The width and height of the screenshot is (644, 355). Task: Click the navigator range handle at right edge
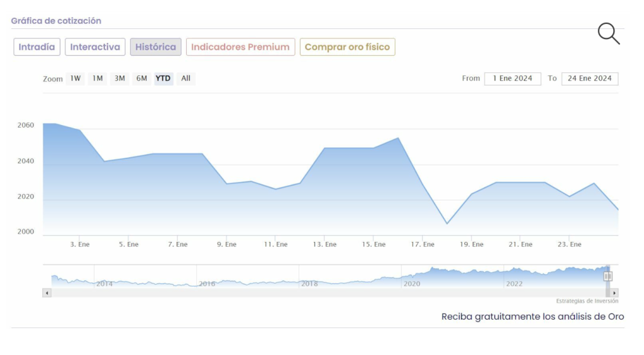point(608,276)
